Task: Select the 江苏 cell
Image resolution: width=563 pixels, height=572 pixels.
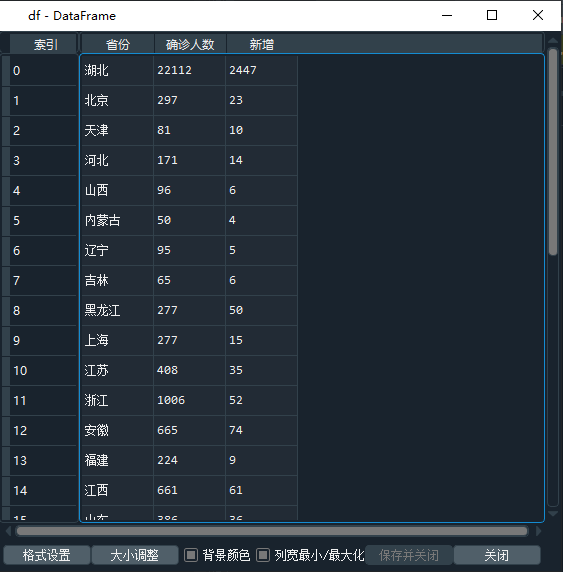Action: (117, 370)
